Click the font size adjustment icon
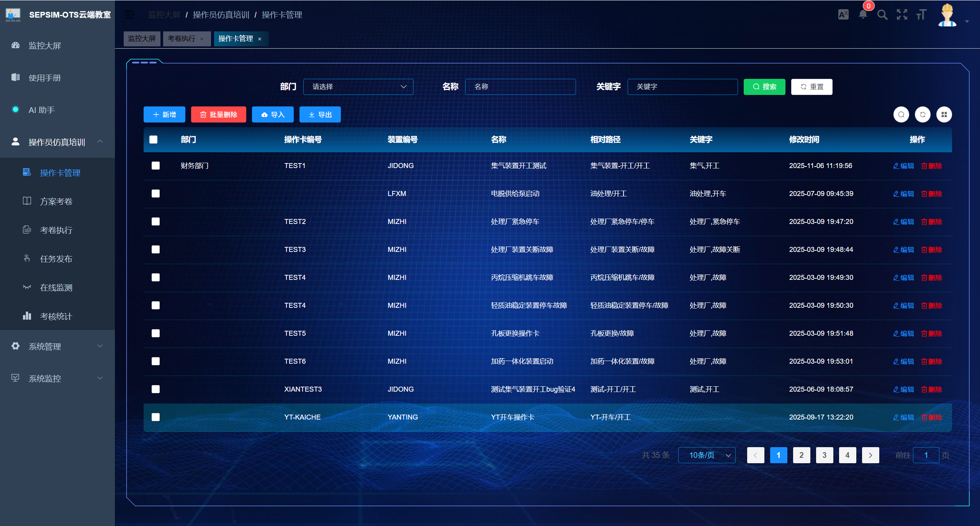 tap(921, 15)
